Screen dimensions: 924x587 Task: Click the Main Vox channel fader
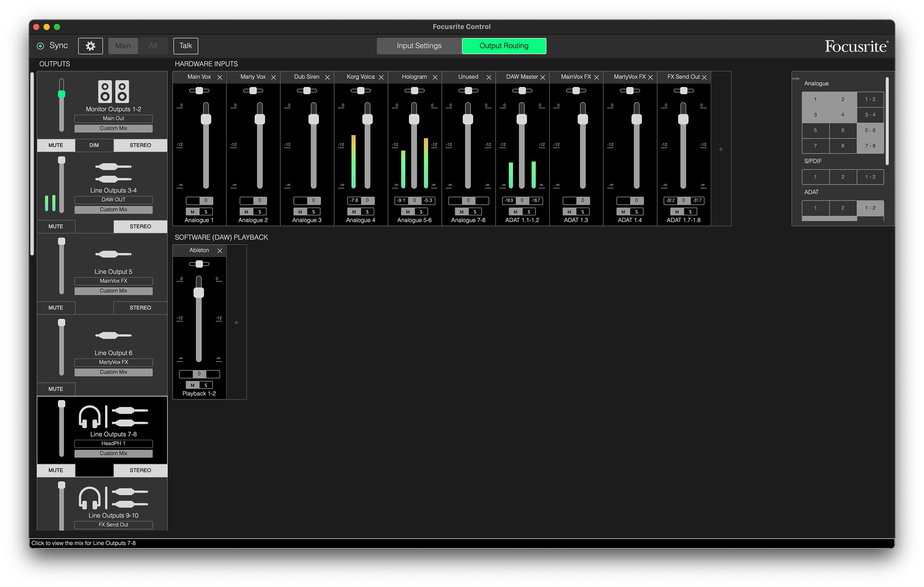point(206,119)
